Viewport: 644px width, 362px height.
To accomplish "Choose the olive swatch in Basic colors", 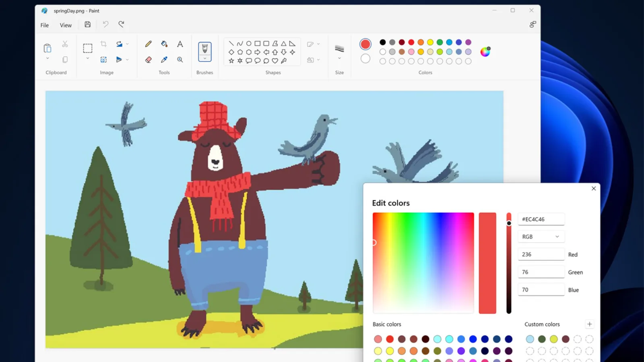I will click(438, 351).
